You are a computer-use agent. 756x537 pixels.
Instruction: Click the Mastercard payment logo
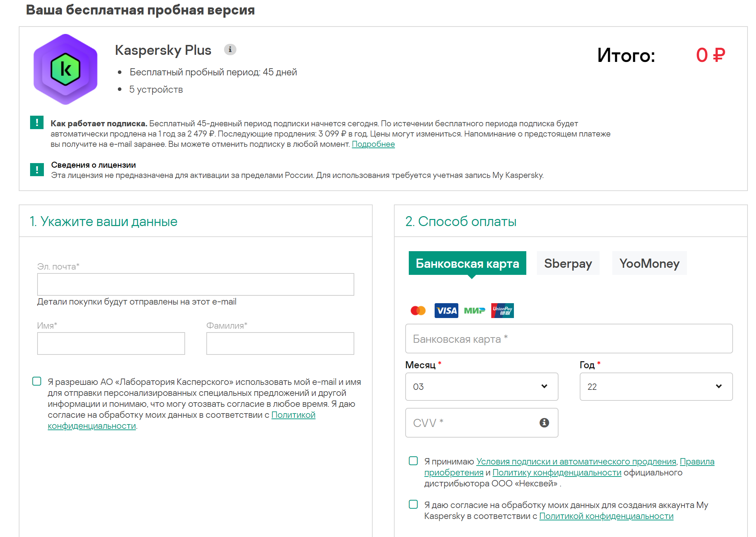(418, 311)
